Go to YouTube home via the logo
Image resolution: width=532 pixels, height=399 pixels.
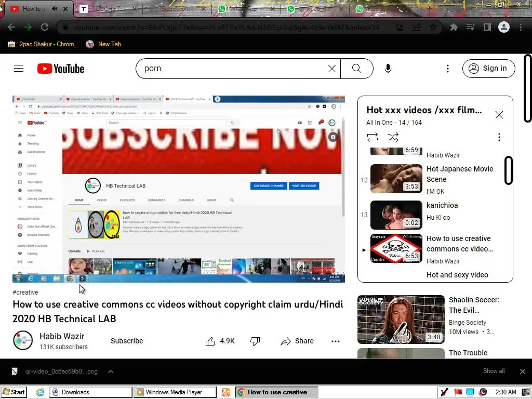[61, 69]
